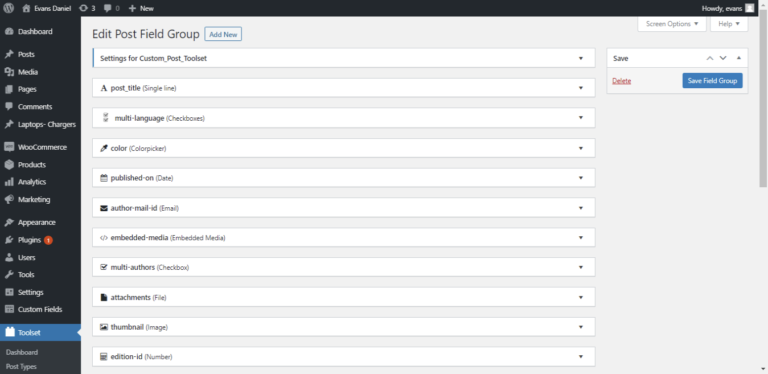Click the envelope icon of author-mail-id field
Image resolution: width=768 pixels, height=374 pixels.
pos(103,208)
